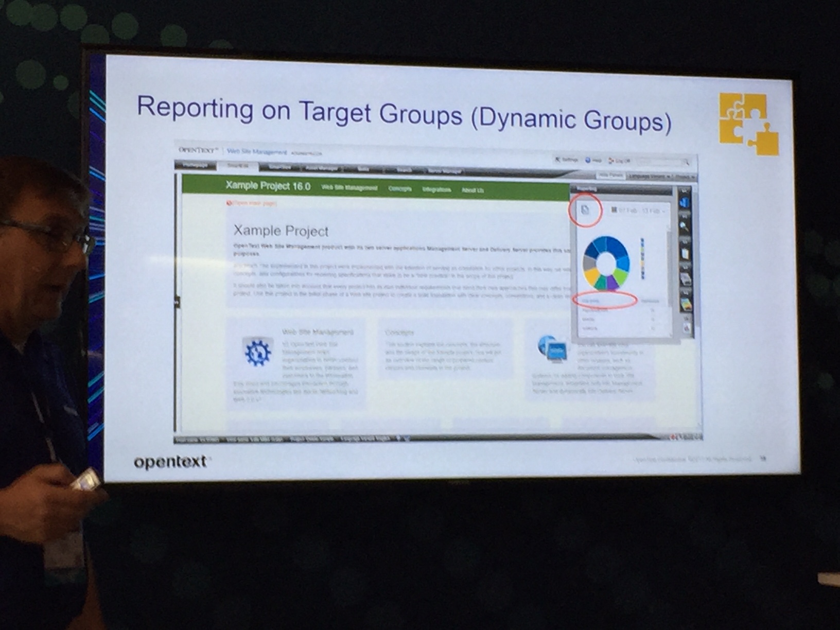Open the Language Variants dropdown
The height and width of the screenshot is (630, 840).
(x=649, y=176)
